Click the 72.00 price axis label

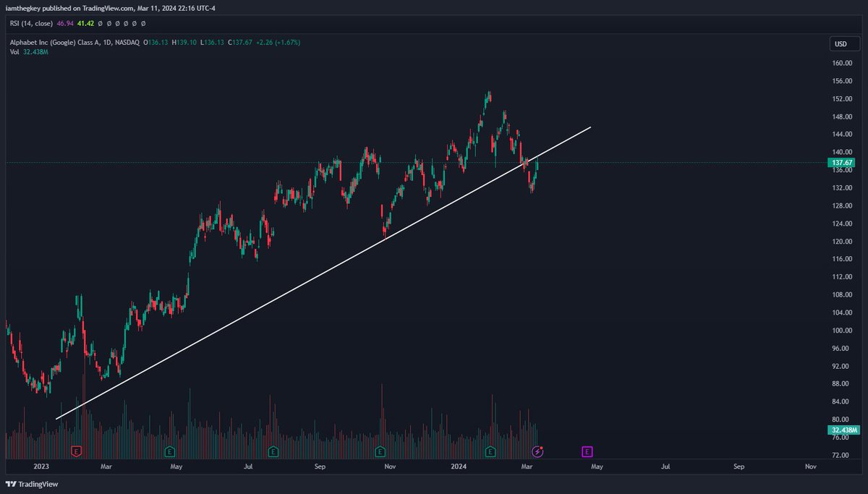(842, 455)
